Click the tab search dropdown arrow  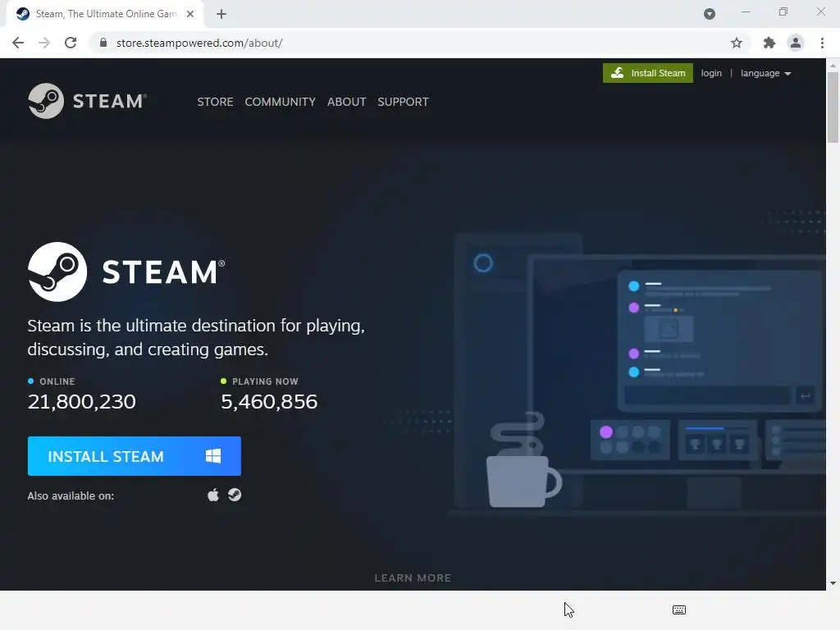pos(710,14)
